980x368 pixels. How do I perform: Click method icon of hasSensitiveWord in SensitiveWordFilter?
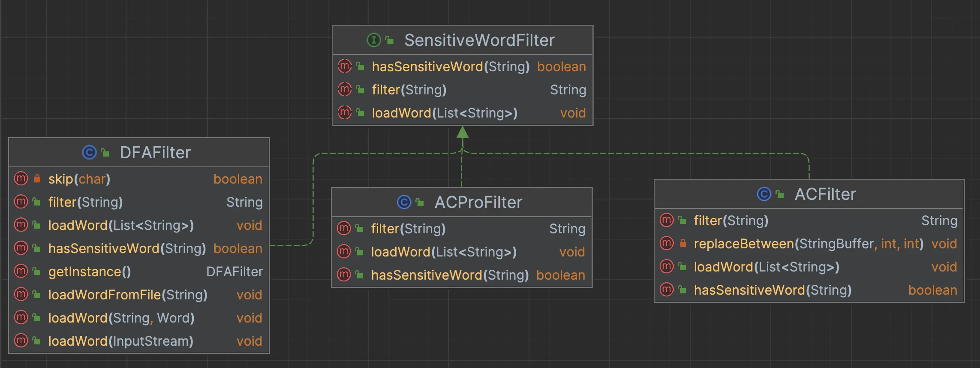(x=345, y=66)
